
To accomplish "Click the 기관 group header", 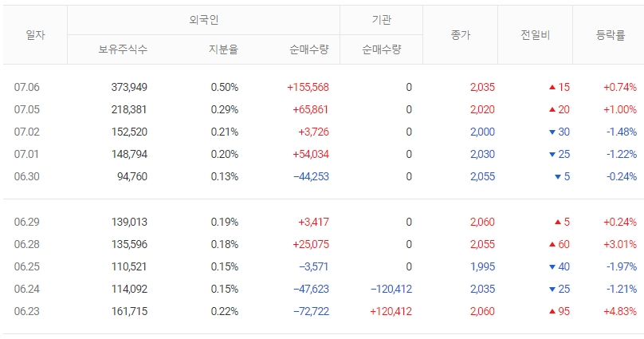I will [x=382, y=20].
